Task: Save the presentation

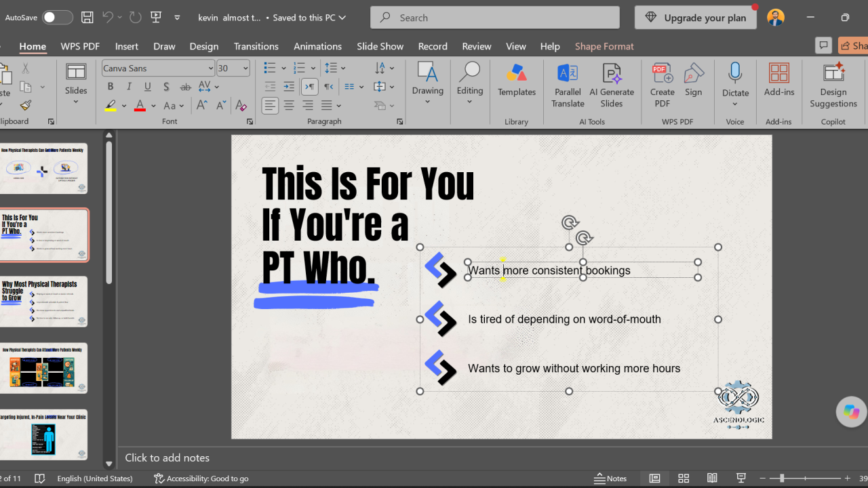Action: pos(87,18)
